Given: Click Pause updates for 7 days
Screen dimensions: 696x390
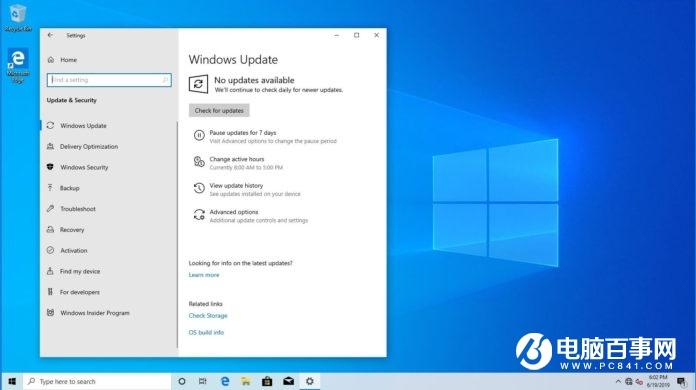Looking at the screenshot, I should (243, 133).
